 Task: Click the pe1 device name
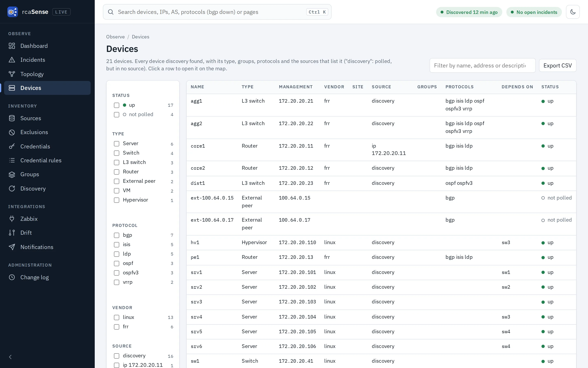(x=195, y=257)
